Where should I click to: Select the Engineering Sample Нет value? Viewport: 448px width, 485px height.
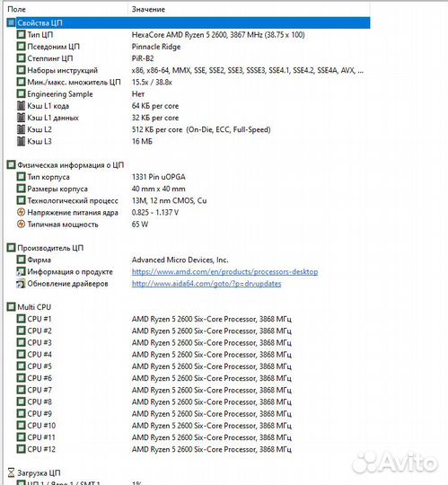[138, 94]
